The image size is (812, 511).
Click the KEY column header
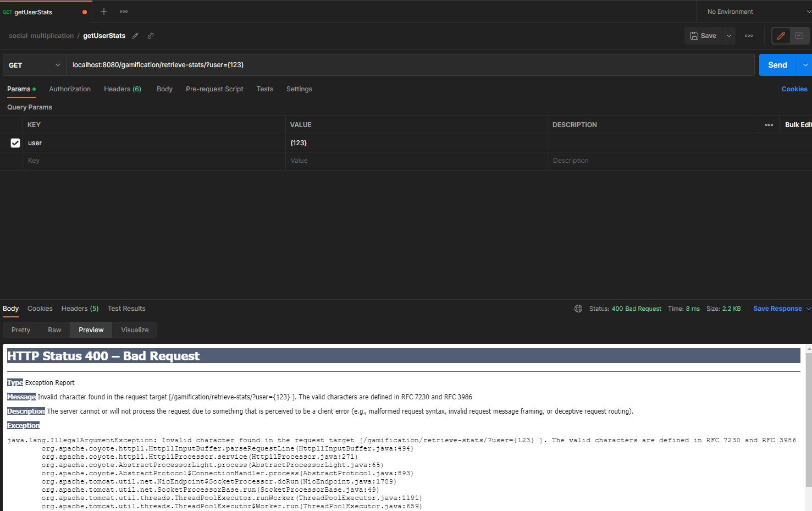pos(34,125)
